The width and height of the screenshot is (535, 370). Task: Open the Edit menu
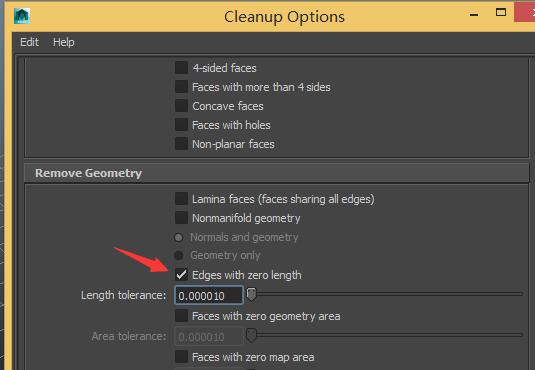(x=29, y=42)
